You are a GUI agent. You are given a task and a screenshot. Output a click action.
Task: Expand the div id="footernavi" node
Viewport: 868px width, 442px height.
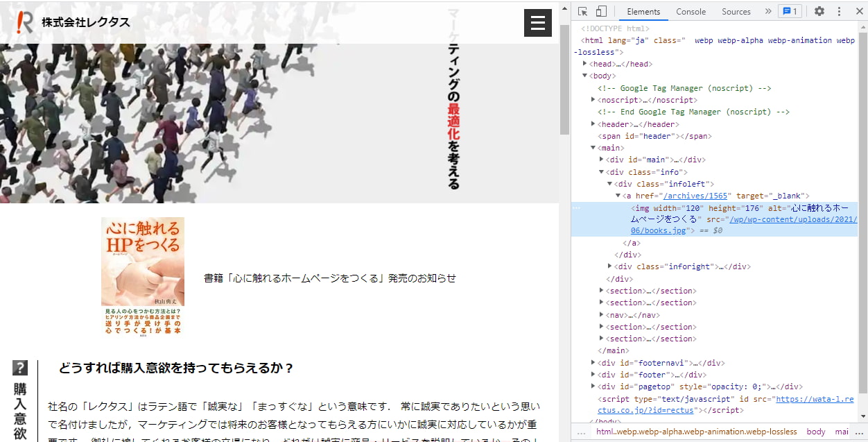tap(593, 363)
